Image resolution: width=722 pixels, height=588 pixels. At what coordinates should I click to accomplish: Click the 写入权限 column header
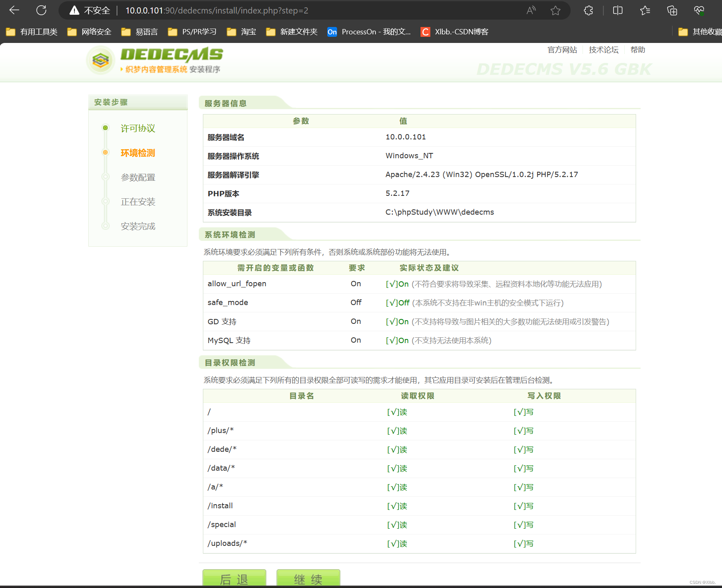point(544,396)
